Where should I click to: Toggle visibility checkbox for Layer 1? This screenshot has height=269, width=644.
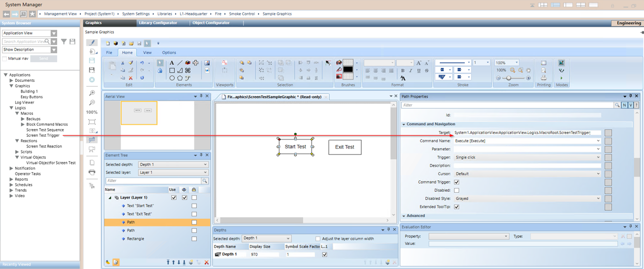(184, 197)
